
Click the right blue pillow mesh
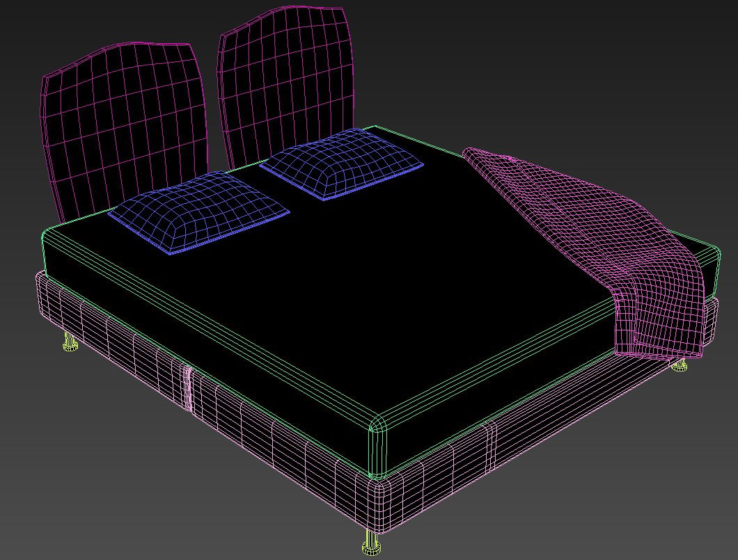pos(341,165)
